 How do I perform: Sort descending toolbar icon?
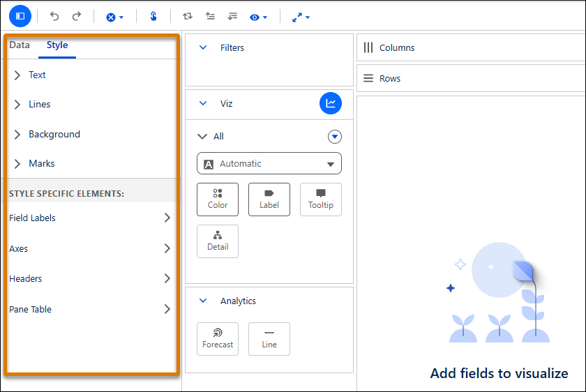[232, 16]
